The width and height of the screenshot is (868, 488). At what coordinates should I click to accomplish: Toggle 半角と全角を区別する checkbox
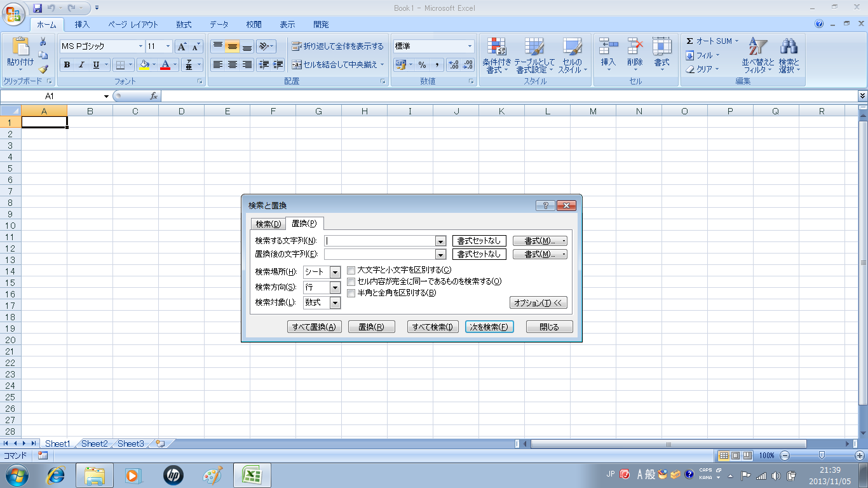coord(351,293)
